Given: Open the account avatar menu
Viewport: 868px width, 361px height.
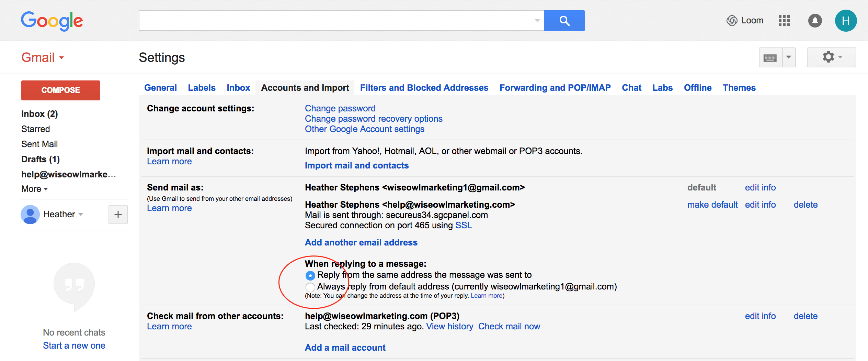Looking at the screenshot, I should click(x=846, y=21).
